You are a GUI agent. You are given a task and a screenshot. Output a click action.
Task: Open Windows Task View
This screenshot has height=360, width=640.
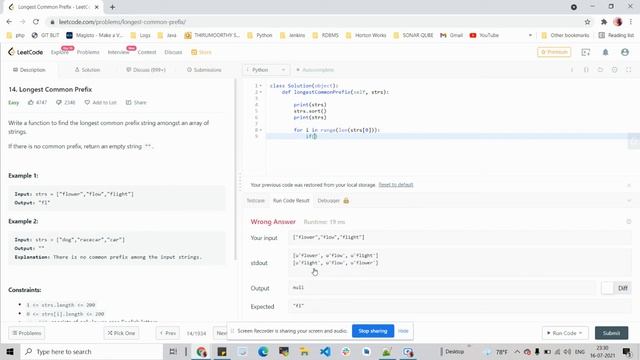tap(173, 351)
